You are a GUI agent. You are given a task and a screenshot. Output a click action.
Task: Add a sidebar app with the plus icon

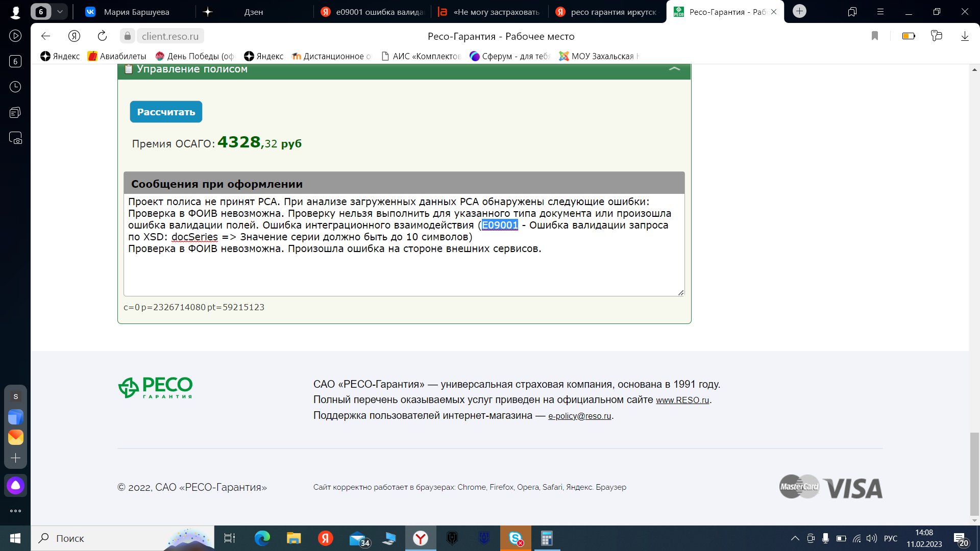pos(15,458)
